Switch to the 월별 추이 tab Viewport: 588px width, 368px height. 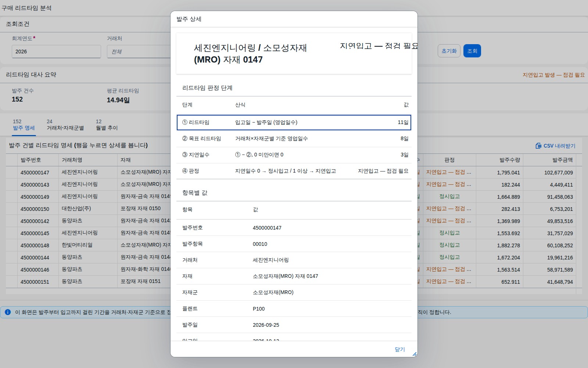pyautogui.click(x=107, y=125)
